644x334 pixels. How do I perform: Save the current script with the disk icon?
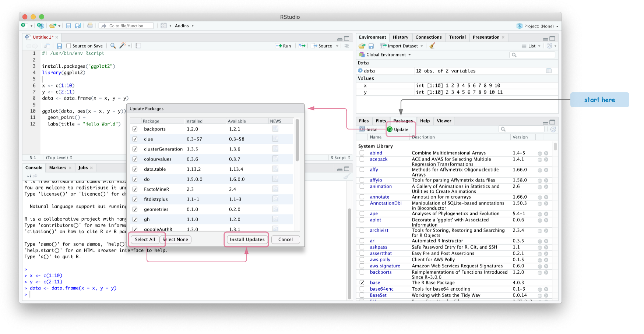pos(59,46)
